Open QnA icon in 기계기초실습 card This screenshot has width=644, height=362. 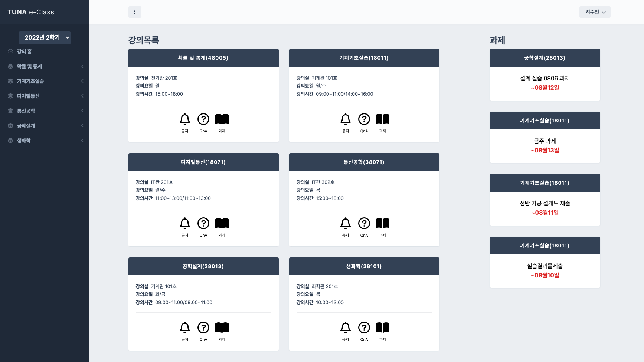pos(364,119)
